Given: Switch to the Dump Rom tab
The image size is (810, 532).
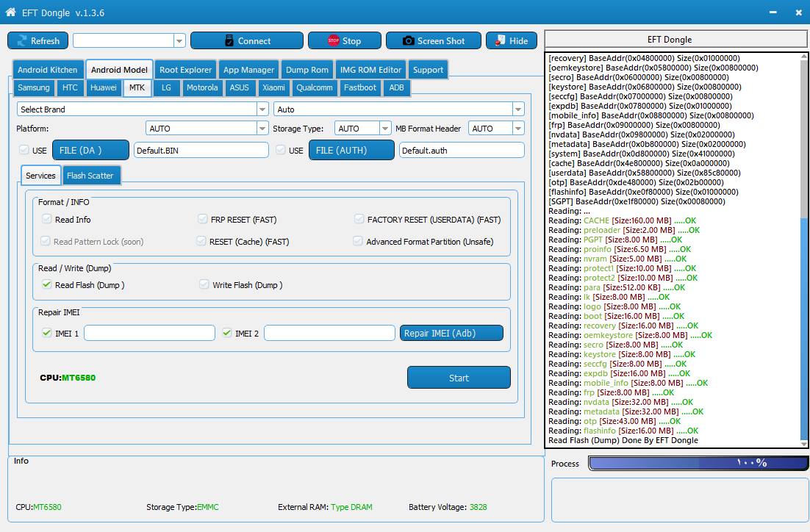Looking at the screenshot, I should pos(307,70).
